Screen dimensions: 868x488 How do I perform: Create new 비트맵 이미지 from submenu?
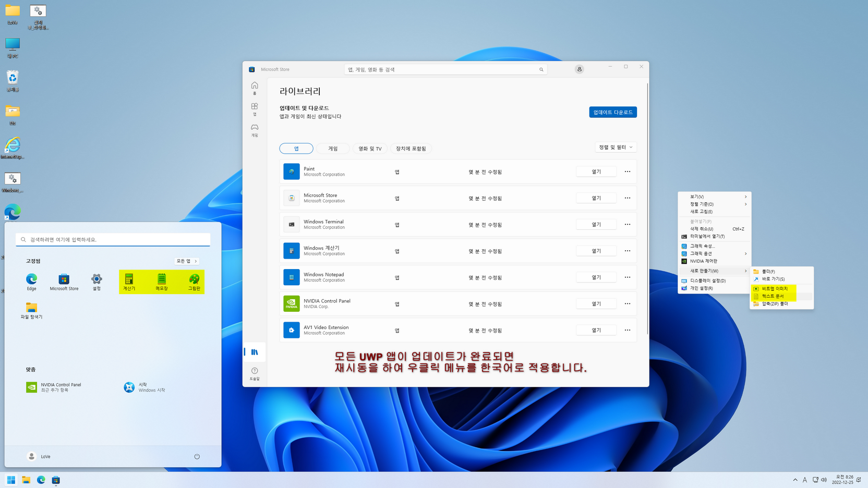click(781, 288)
